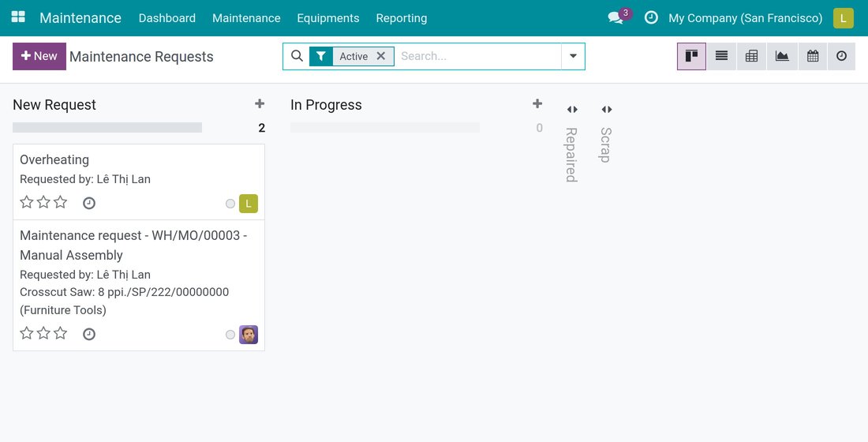Open the messaging conversations icon

point(615,17)
